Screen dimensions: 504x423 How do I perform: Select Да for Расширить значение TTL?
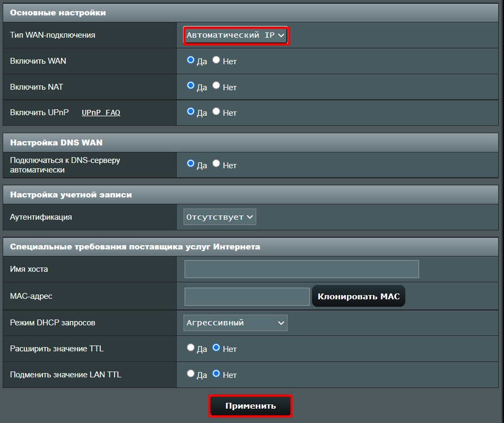coord(190,348)
